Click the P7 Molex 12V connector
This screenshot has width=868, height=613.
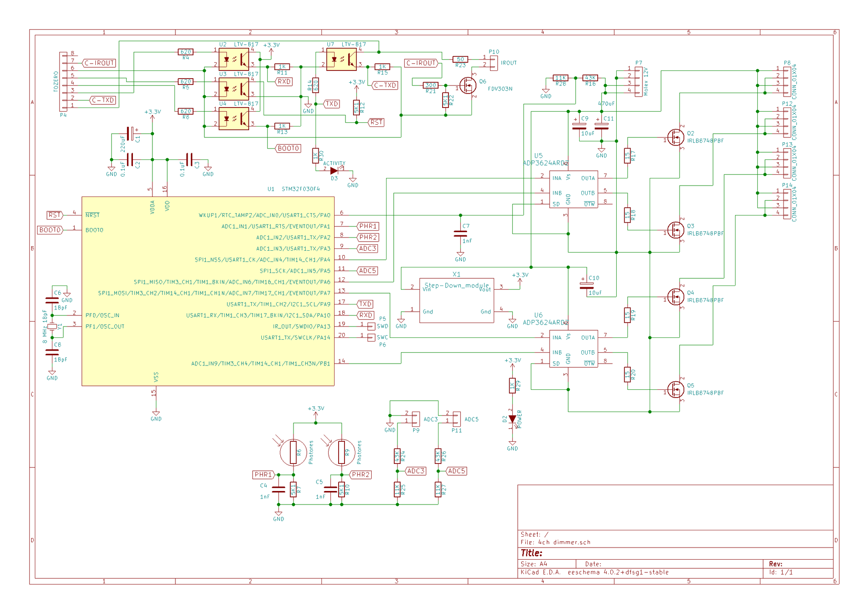(x=638, y=81)
